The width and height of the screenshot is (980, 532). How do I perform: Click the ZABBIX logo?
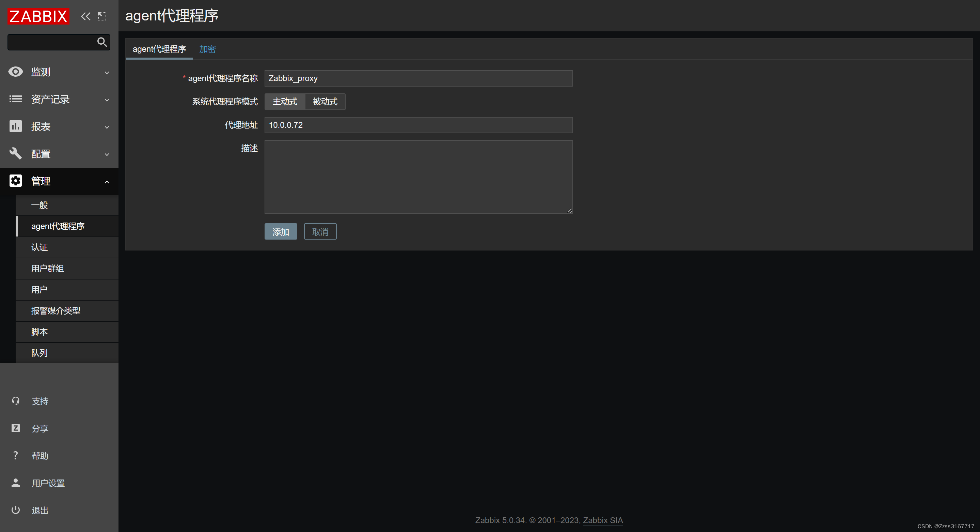[x=38, y=16]
